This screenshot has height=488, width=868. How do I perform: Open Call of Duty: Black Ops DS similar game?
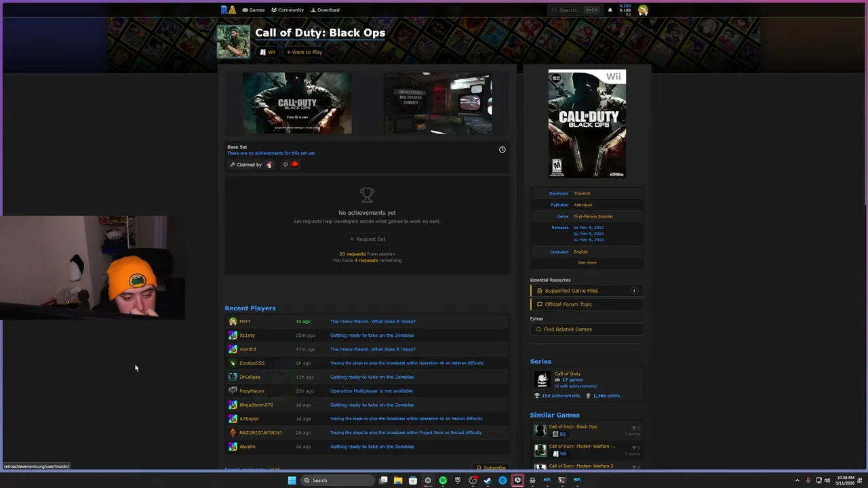pos(573,427)
